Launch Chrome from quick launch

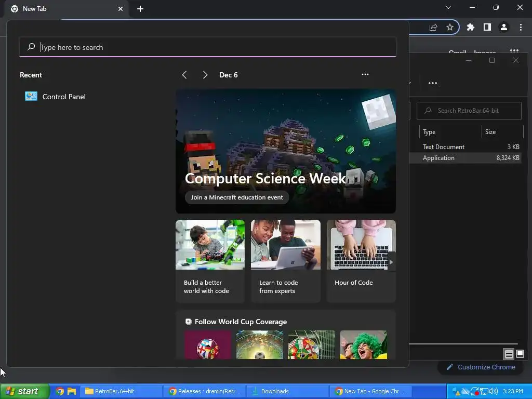point(60,391)
